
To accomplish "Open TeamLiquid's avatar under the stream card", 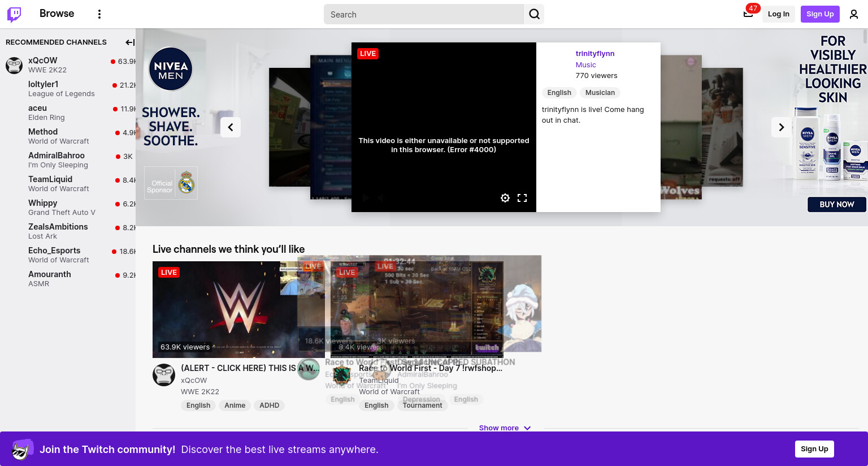I will click(x=342, y=375).
